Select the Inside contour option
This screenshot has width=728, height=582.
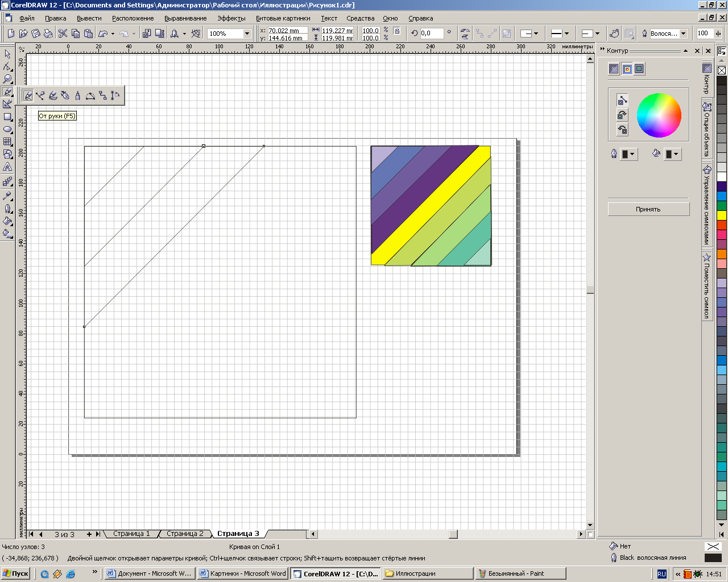pos(627,69)
